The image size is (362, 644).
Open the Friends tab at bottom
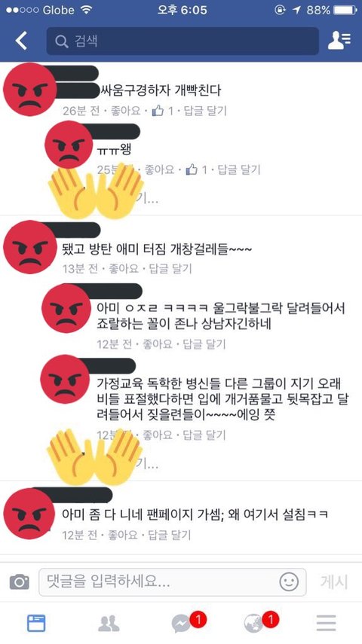click(109, 623)
